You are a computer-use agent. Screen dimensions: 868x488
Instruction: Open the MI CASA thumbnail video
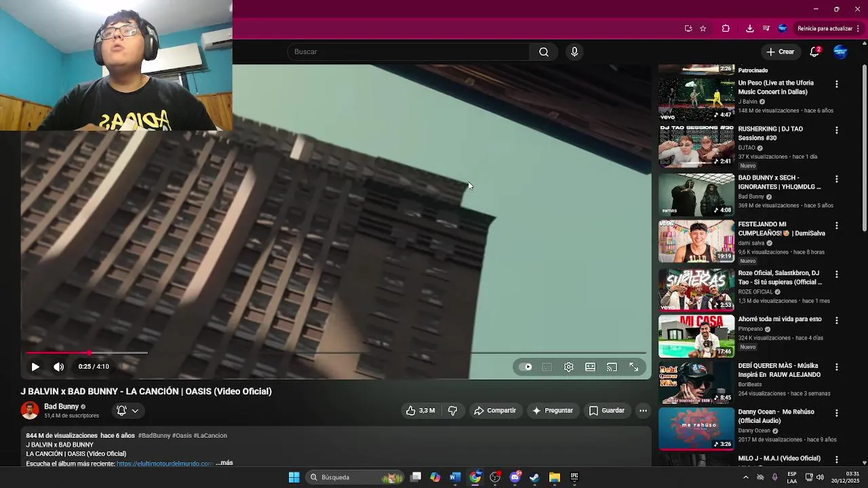(x=696, y=336)
